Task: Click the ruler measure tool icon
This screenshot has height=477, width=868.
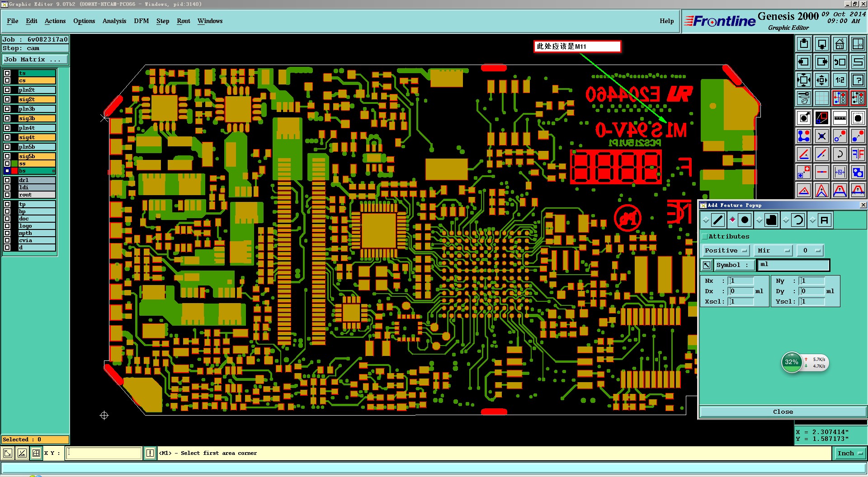Action: 840,118
